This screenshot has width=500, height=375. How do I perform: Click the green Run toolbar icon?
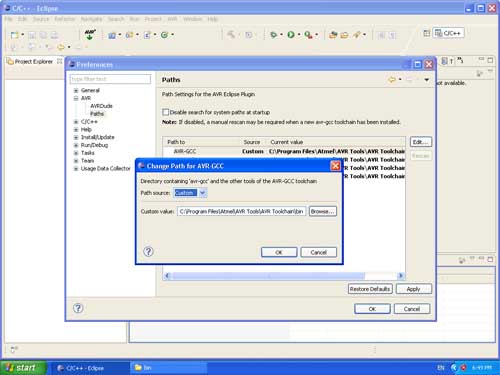pos(291,35)
